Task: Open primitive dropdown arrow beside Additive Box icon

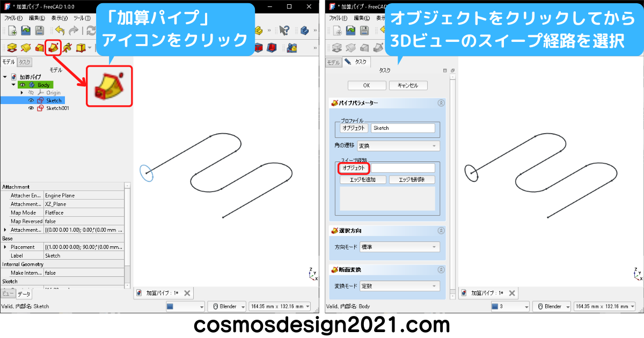Action: click(90, 48)
